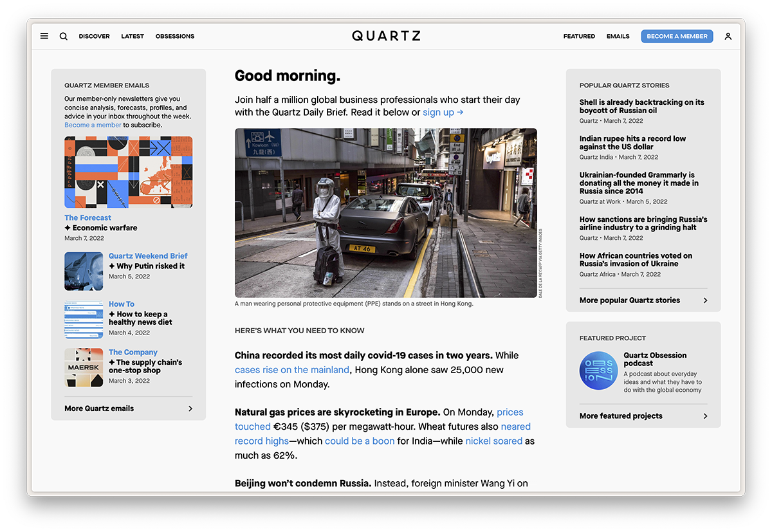Open the hamburger menu icon

pyautogui.click(x=44, y=36)
